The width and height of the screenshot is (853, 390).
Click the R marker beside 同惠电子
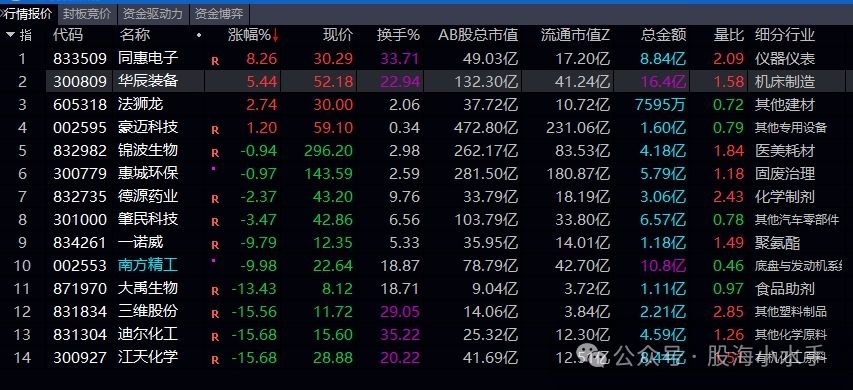point(215,61)
